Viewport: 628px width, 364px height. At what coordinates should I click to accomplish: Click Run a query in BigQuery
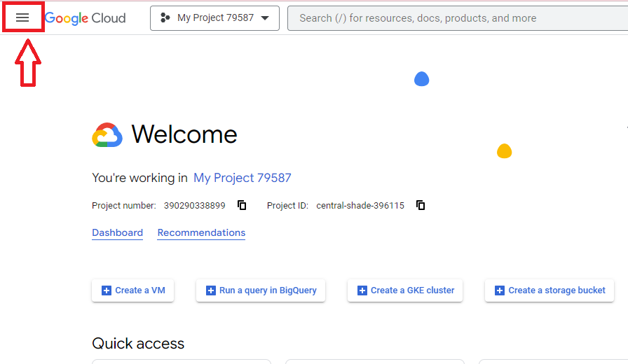pos(261,290)
